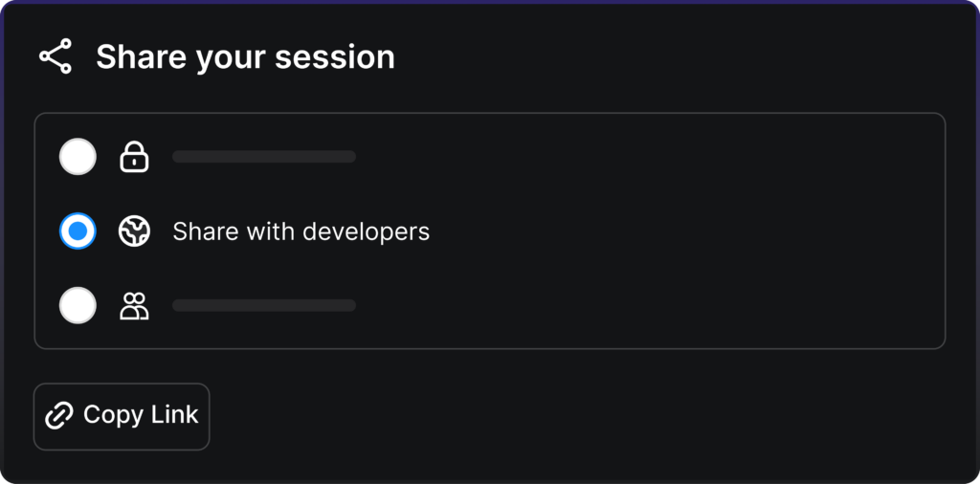Click the chain link icon in Copy Link

click(x=59, y=415)
